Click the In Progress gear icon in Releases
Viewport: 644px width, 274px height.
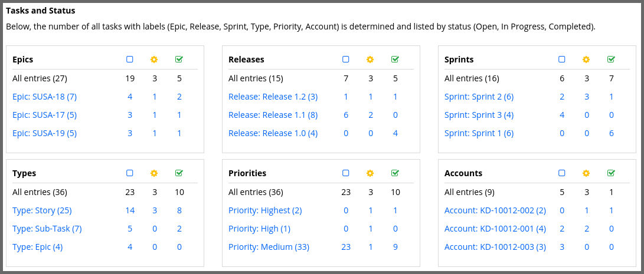click(x=370, y=60)
